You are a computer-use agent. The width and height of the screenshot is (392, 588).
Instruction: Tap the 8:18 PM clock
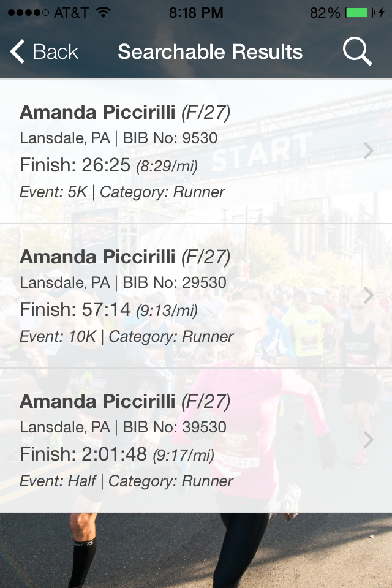coord(195,13)
